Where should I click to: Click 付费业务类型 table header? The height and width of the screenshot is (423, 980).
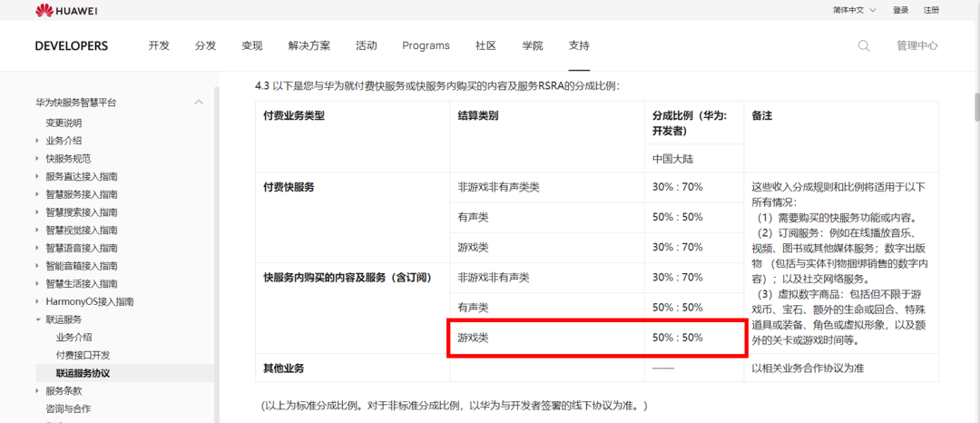click(294, 117)
